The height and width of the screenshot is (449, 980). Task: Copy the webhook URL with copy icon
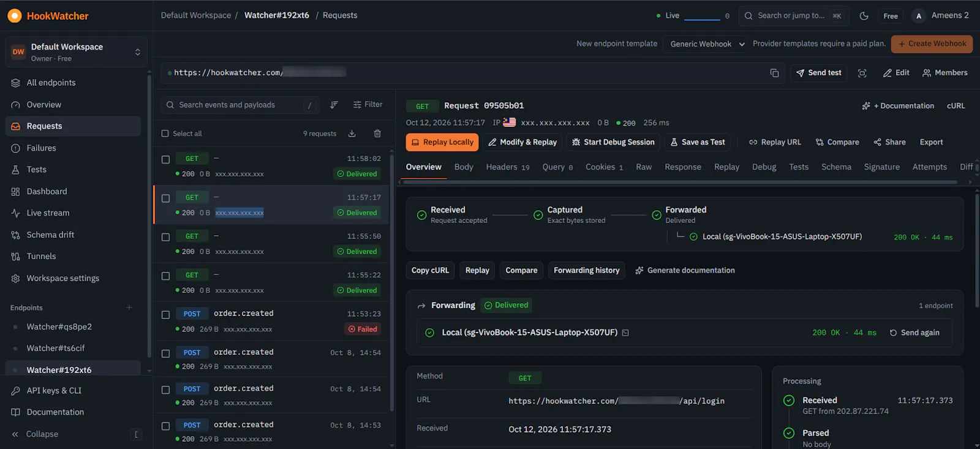tap(774, 73)
